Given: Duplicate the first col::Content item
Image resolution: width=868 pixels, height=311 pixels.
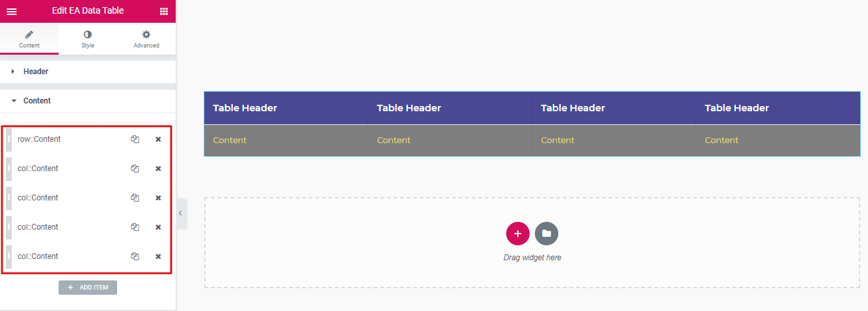Looking at the screenshot, I should [135, 169].
